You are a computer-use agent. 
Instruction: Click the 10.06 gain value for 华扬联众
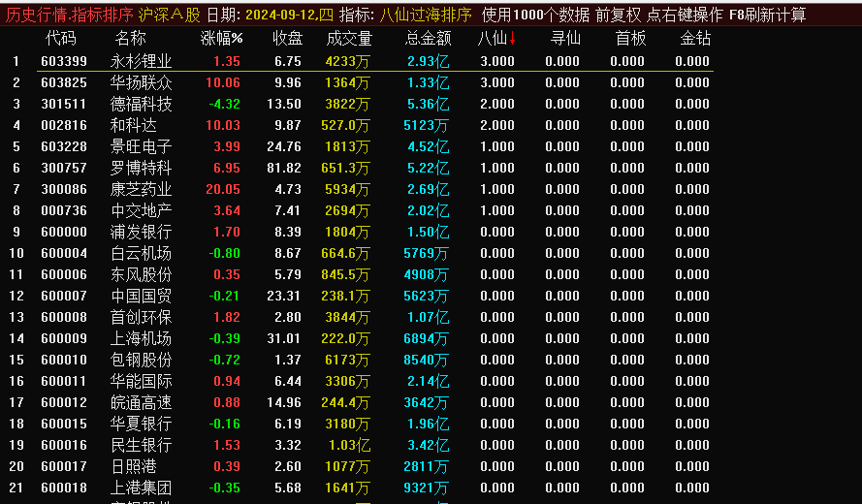(223, 82)
